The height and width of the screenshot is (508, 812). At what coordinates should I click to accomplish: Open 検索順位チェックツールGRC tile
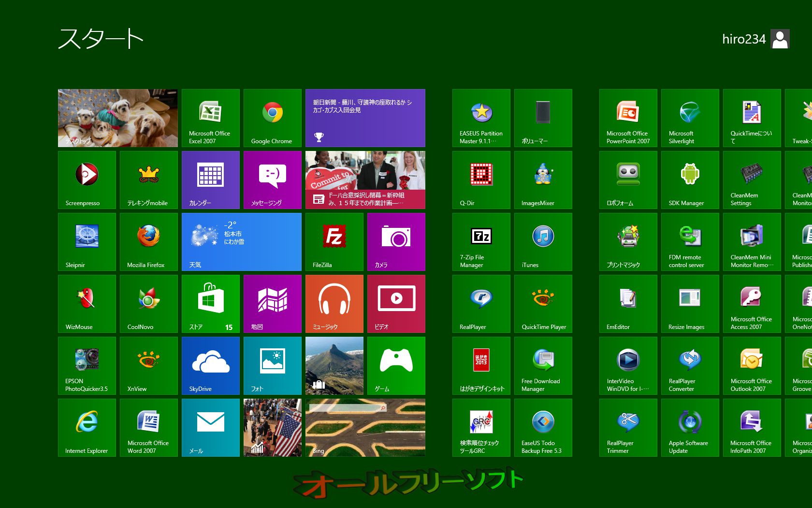tap(481, 428)
